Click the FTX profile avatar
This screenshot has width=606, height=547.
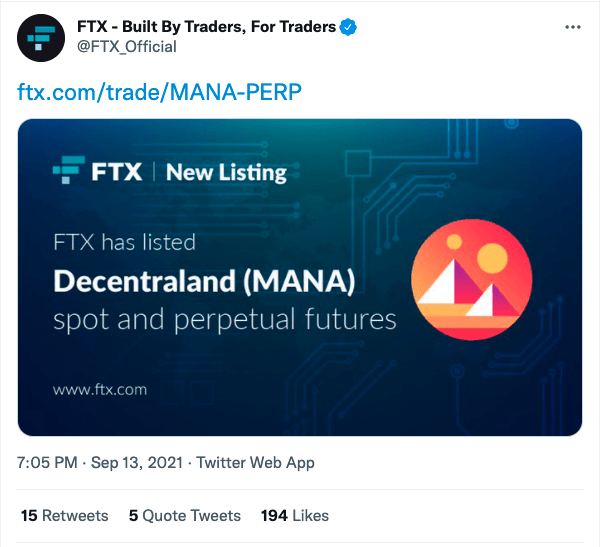pos(42,37)
